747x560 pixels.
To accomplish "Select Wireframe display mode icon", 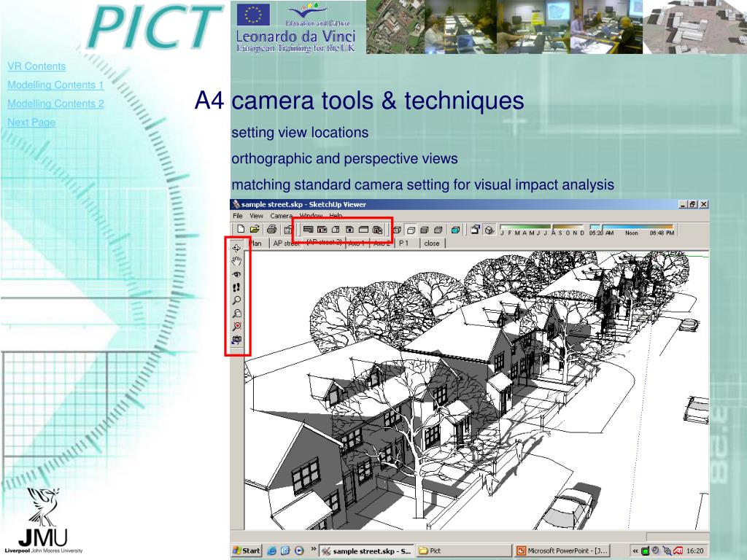I will point(397,230).
